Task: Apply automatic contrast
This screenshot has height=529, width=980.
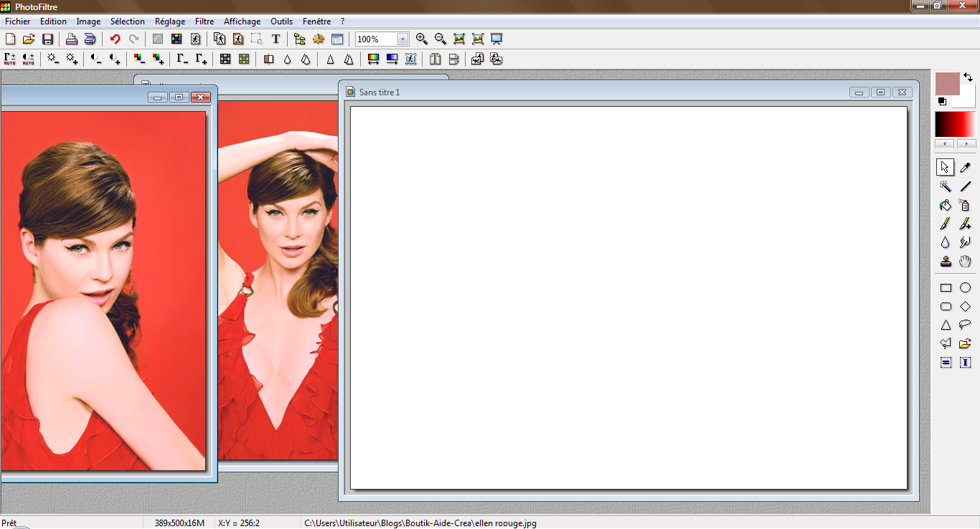Action: click(x=29, y=59)
